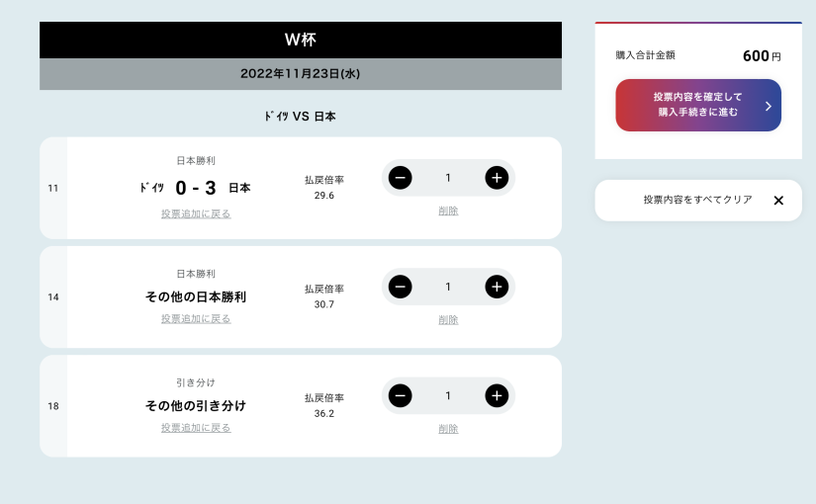This screenshot has width=816, height=504.
Task: Delete the その他の日本勝利 bet
Action: coord(448,320)
